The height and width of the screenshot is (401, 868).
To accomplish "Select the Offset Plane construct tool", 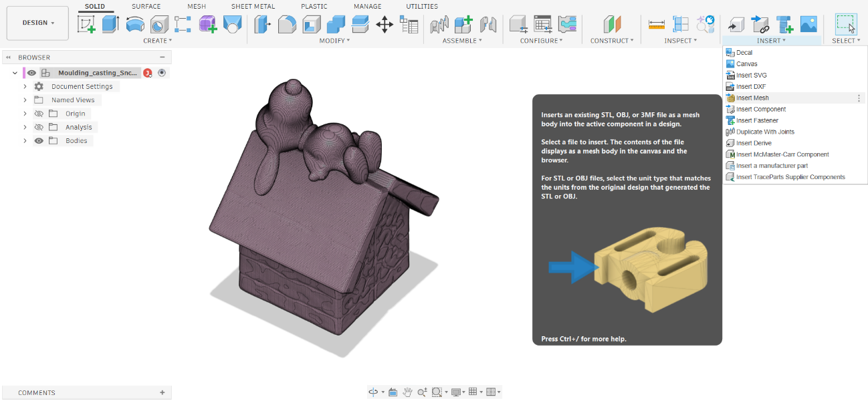I will click(x=613, y=25).
